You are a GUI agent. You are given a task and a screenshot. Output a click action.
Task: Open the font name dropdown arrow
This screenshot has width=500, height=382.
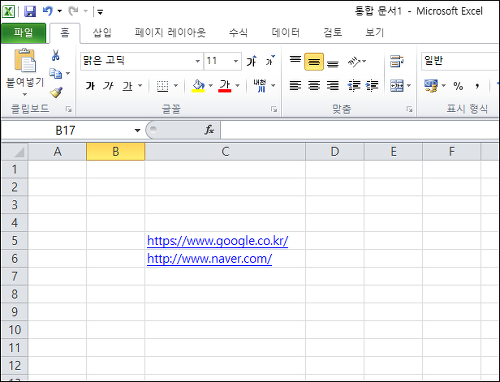click(x=197, y=61)
